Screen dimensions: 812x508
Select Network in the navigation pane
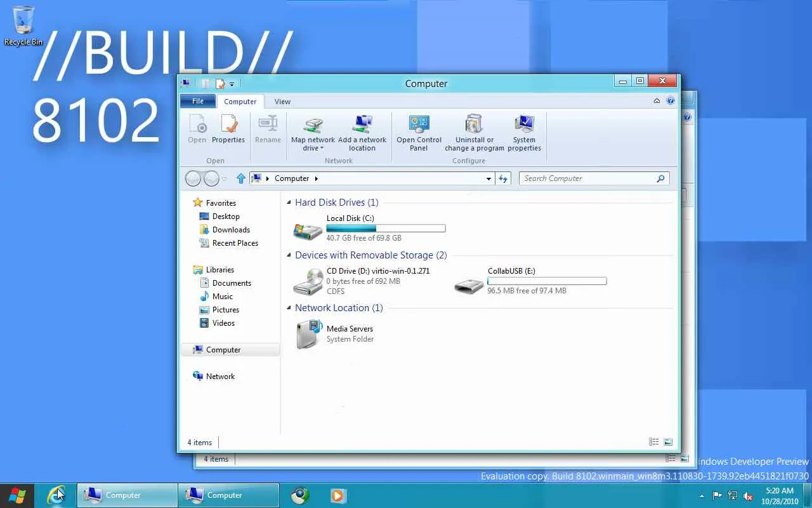[x=214, y=377]
